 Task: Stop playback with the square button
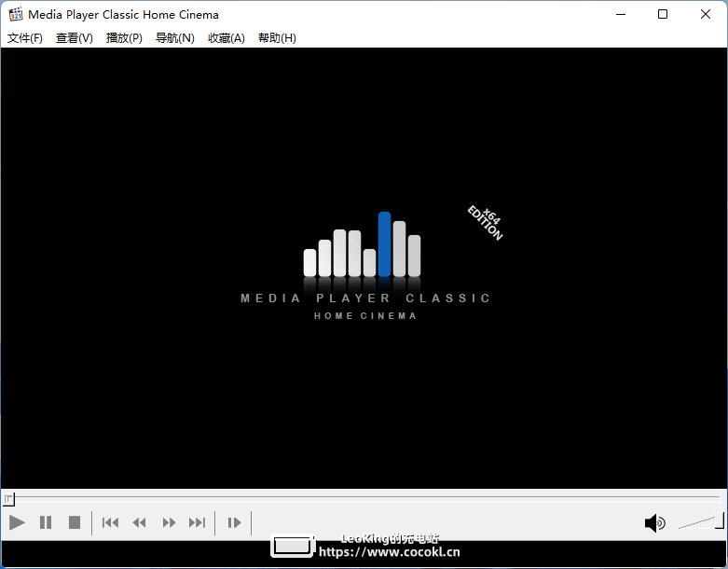[75, 522]
